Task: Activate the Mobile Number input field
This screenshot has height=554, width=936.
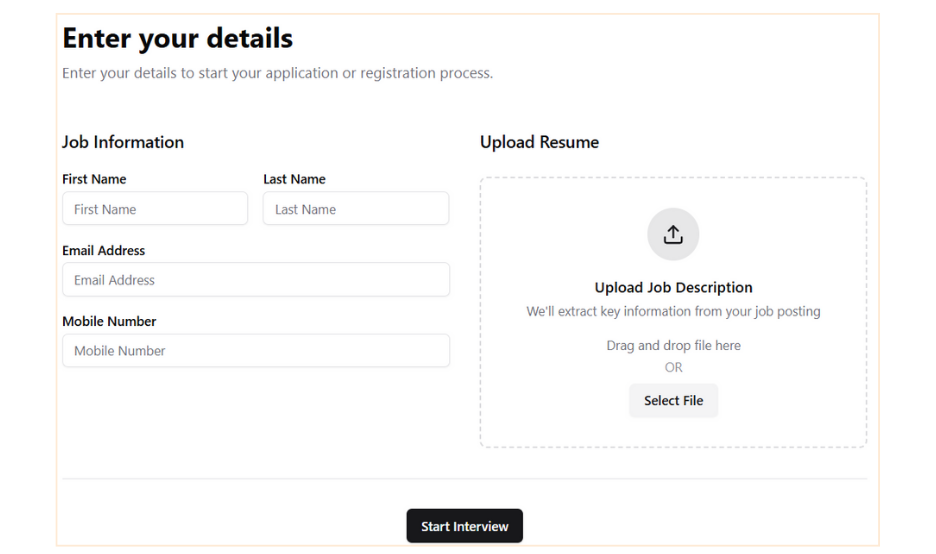Action: [x=255, y=351]
